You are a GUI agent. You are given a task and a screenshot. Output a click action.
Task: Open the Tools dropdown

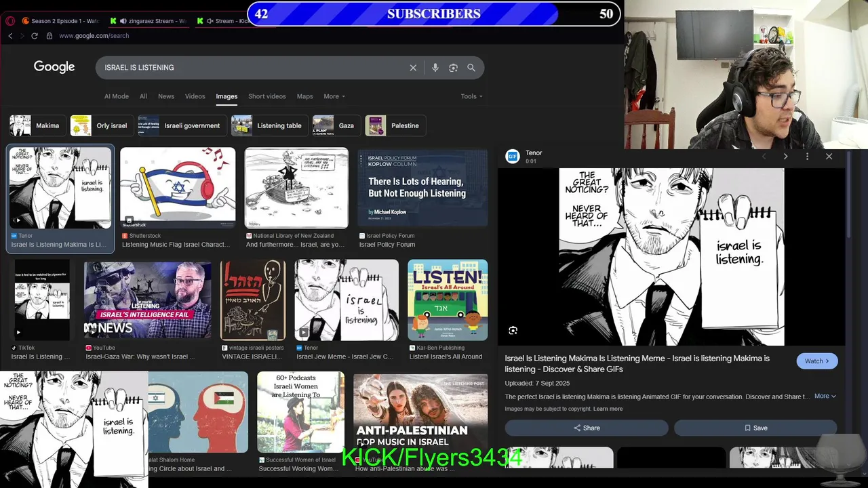click(471, 96)
